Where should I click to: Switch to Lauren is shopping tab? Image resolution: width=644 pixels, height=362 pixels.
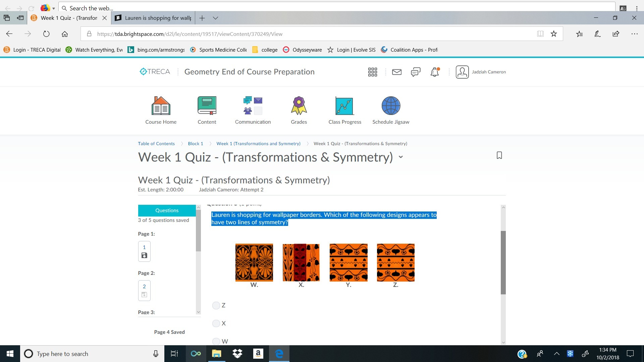pos(154,18)
